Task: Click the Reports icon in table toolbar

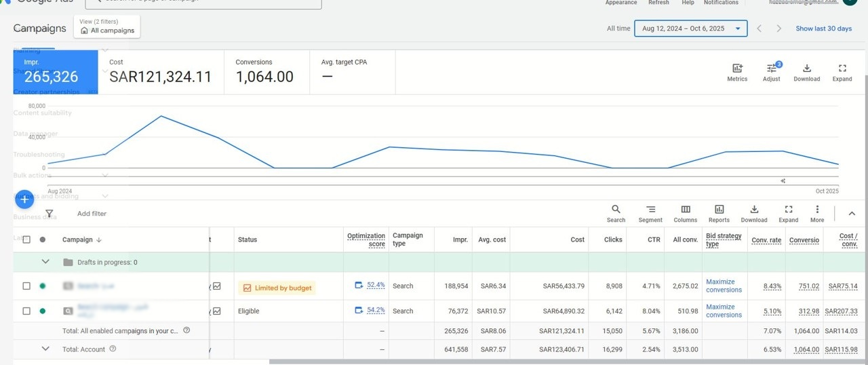Action: (719, 210)
